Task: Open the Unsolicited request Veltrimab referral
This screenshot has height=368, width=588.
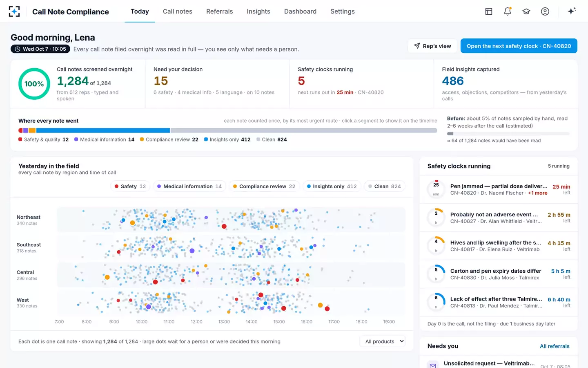Action: click(x=499, y=362)
